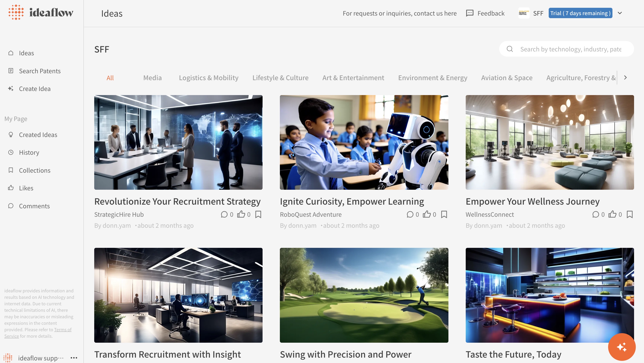Select the Logistics & Mobility tab
This screenshot has width=644, height=363.
coord(208,77)
